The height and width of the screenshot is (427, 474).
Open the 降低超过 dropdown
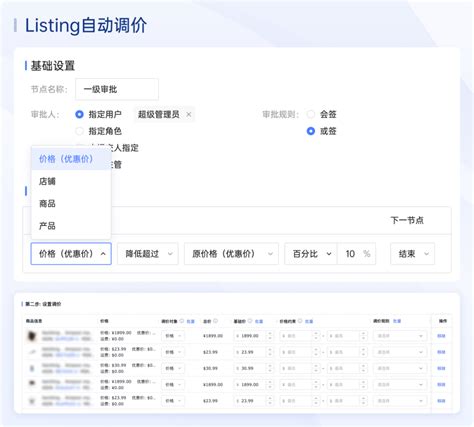pyautogui.click(x=148, y=254)
